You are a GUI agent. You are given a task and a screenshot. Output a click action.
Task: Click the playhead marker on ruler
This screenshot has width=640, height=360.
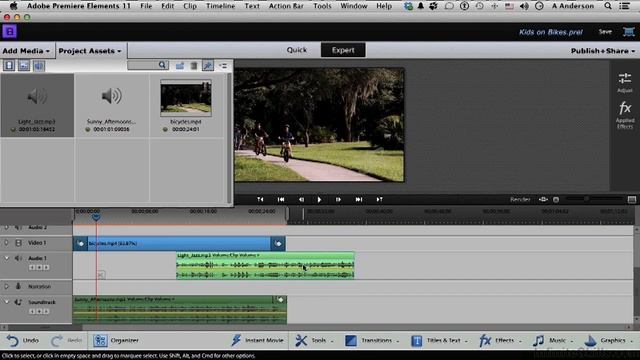pos(96,217)
